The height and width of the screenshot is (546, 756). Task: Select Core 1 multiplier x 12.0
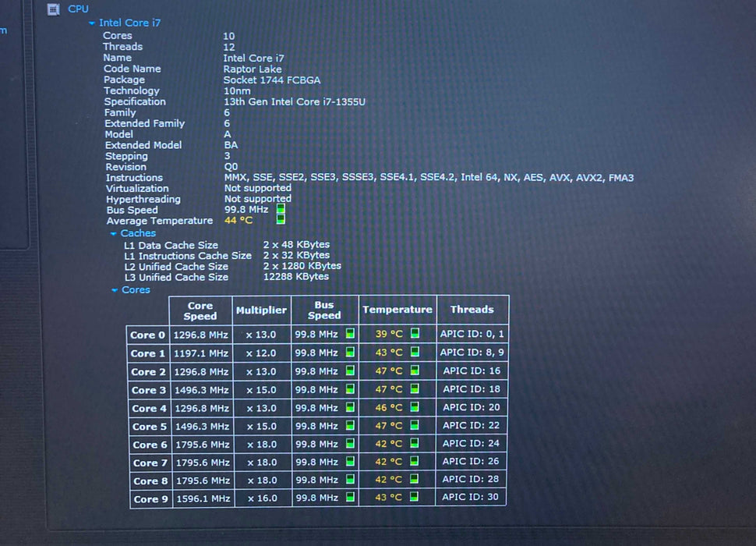[261, 353]
